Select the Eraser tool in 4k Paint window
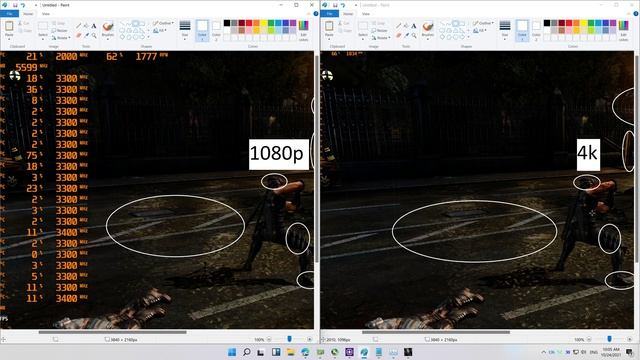Image resolution: width=640 pixels, height=360 pixels. [398, 36]
